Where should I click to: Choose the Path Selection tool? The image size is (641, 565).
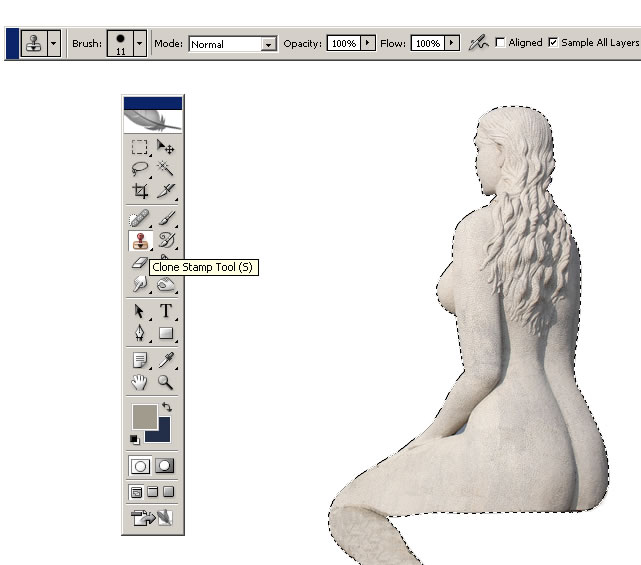(x=139, y=311)
